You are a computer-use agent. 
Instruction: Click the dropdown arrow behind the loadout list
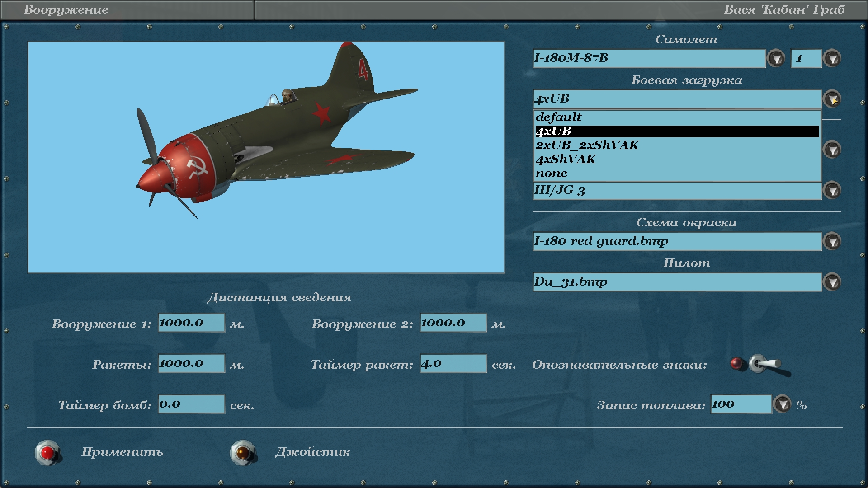832,150
